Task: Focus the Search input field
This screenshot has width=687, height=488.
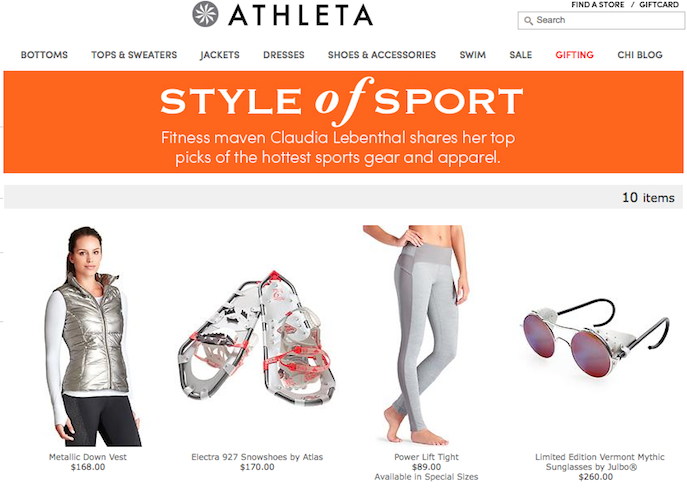Action: [601, 21]
